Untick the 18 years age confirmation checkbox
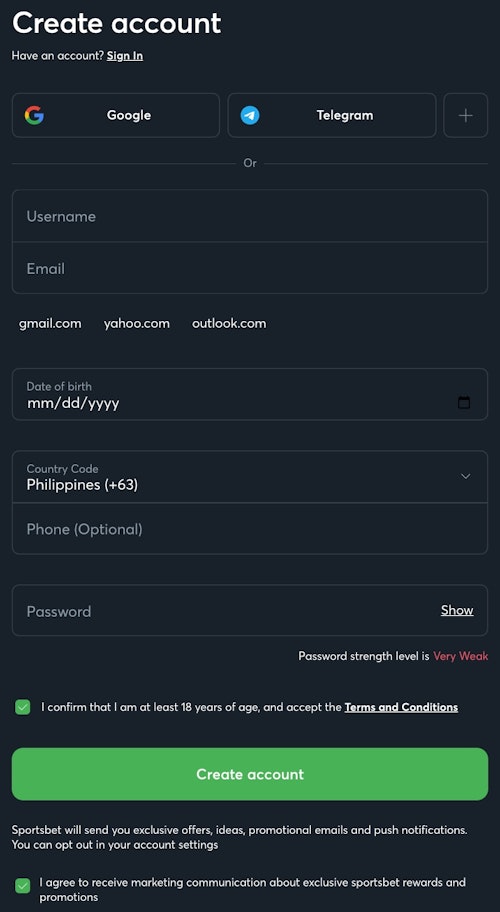This screenshot has width=500, height=912. [x=23, y=707]
